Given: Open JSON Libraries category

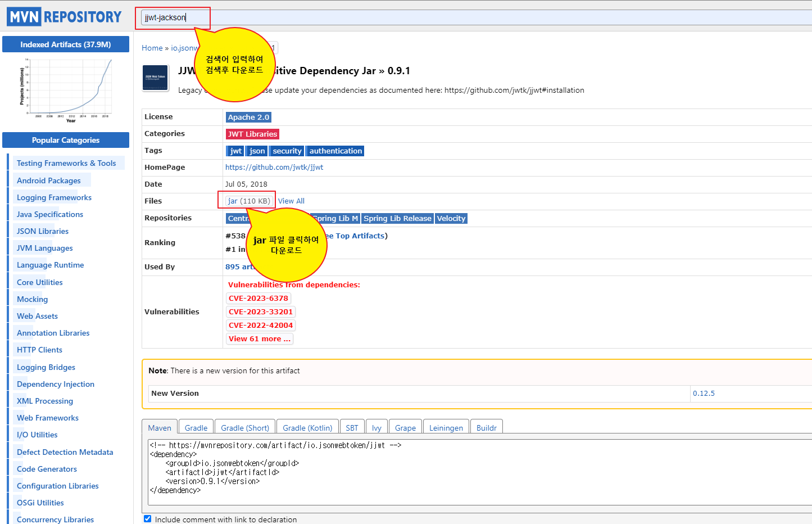Looking at the screenshot, I should pos(43,231).
